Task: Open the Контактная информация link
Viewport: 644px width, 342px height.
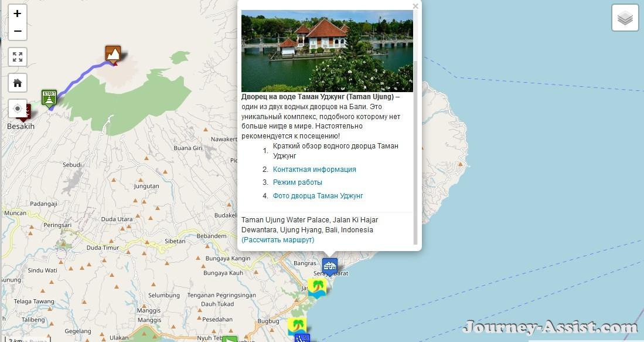Action: coord(314,170)
